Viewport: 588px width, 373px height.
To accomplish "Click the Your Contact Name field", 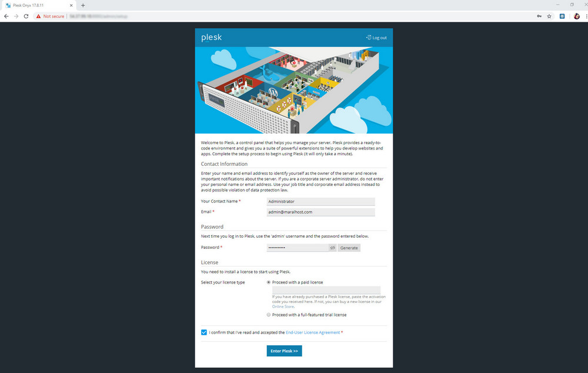I will tap(320, 202).
